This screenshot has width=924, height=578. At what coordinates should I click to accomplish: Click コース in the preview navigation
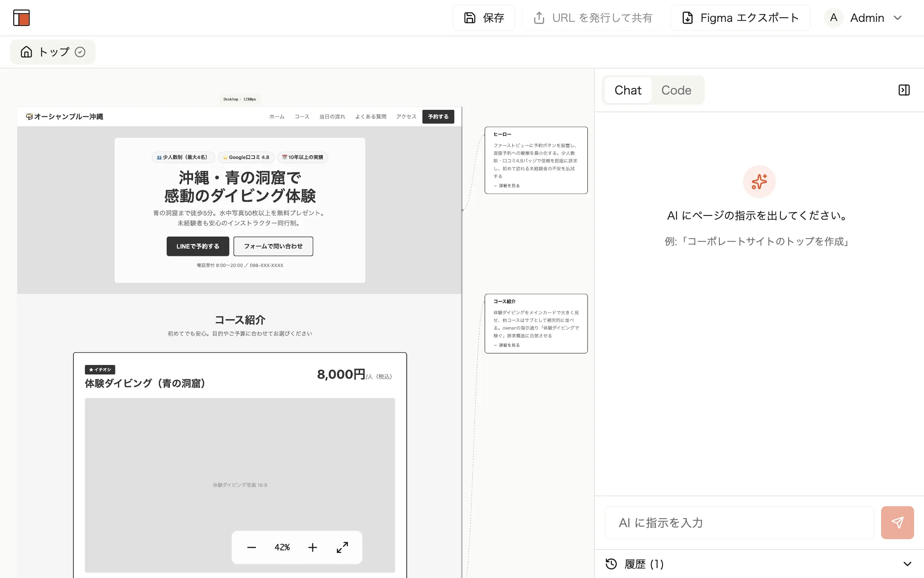tap(302, 117)
